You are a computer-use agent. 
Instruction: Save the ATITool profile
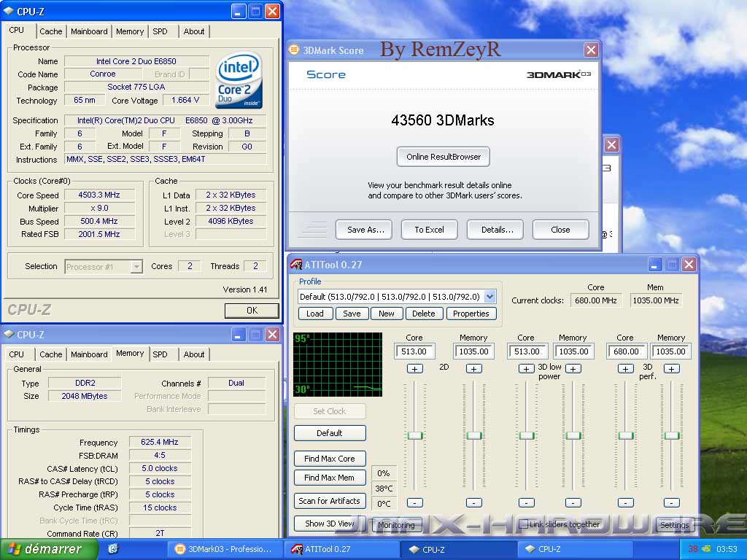point(352,314)
